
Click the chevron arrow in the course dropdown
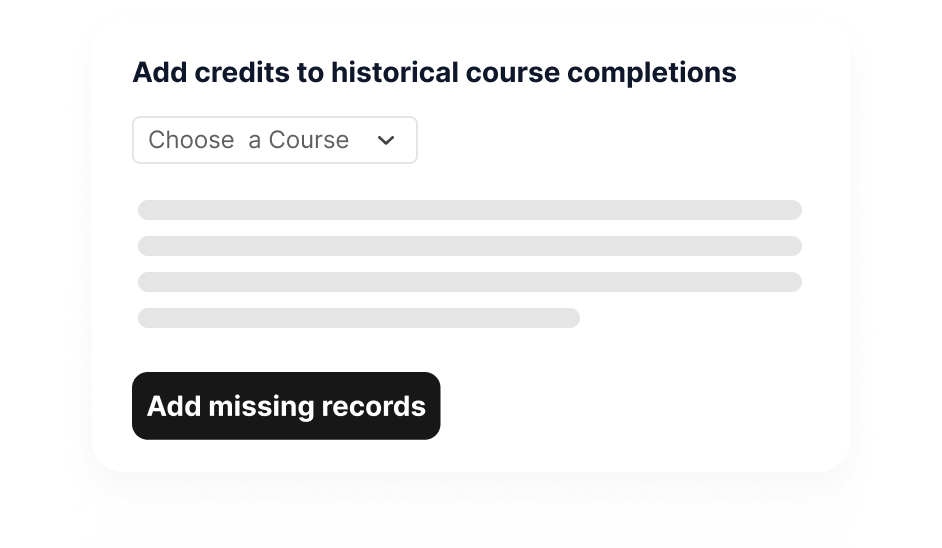pyautogui.click(x=386, y=141)
